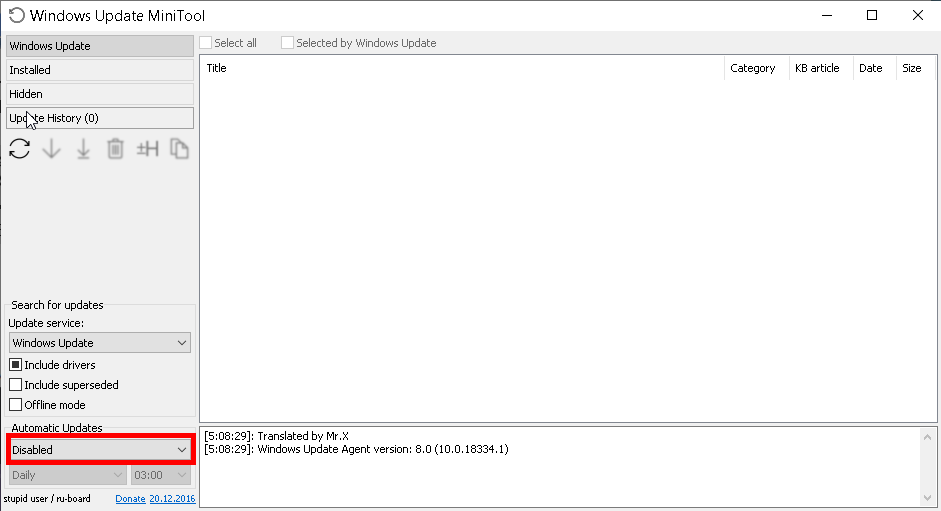This screenshot has width=941, height=511.
Task: Click the uninstall trash can icon
Action: point(115,148)
